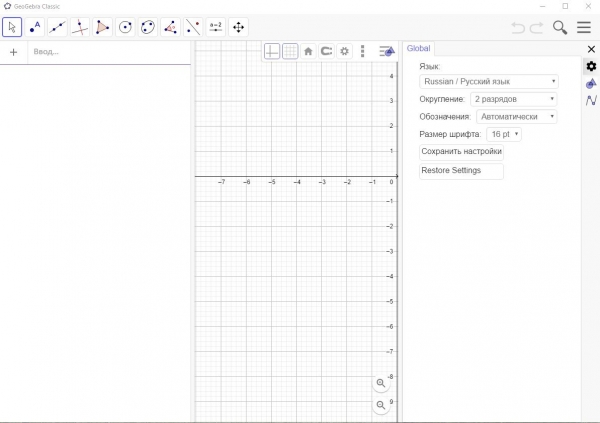Click the Сохранить настройки button
Screen dimensions: 600x423
[461, 152]
